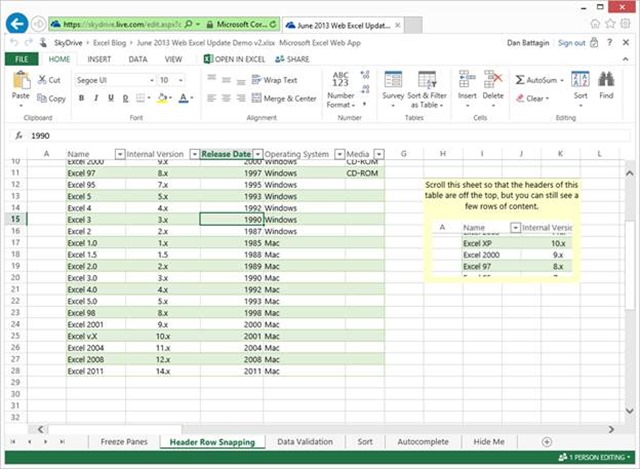Viewport: 640px width, 469px height.
Task: Click the Cut scissors icon
Action: (42, 80)
